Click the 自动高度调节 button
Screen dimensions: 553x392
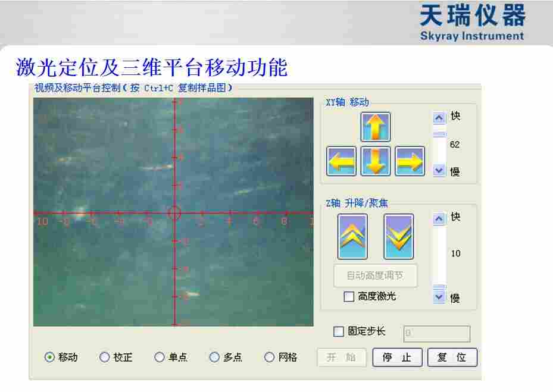coord(375,276)
